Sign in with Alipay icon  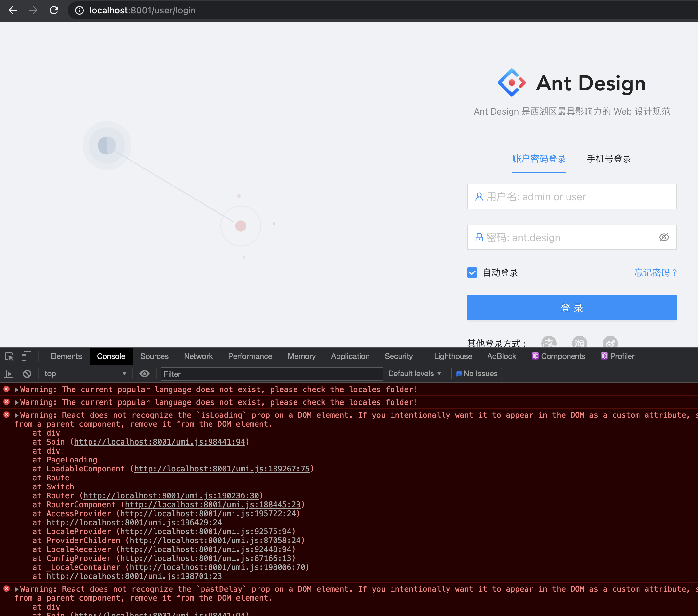(x=549, y=342)
